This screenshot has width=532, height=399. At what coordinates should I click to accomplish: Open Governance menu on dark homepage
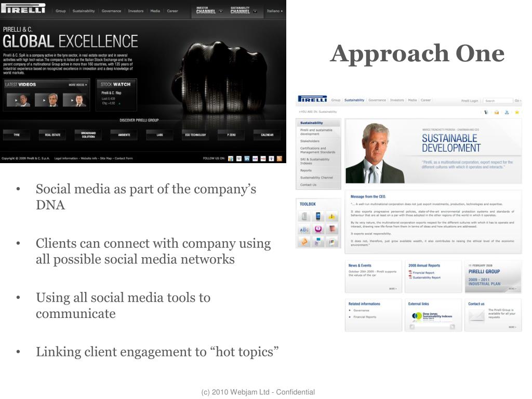pyautogui.click(x=111, y=11)
